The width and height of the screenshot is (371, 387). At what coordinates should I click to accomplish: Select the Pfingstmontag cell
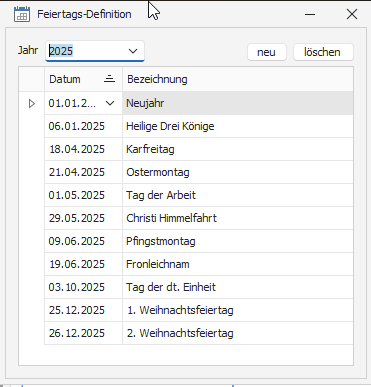point(238,241)
